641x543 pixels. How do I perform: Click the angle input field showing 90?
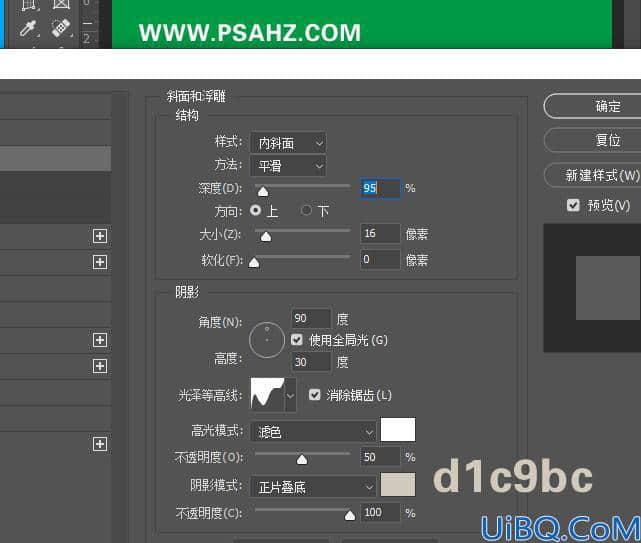(311, 318)
